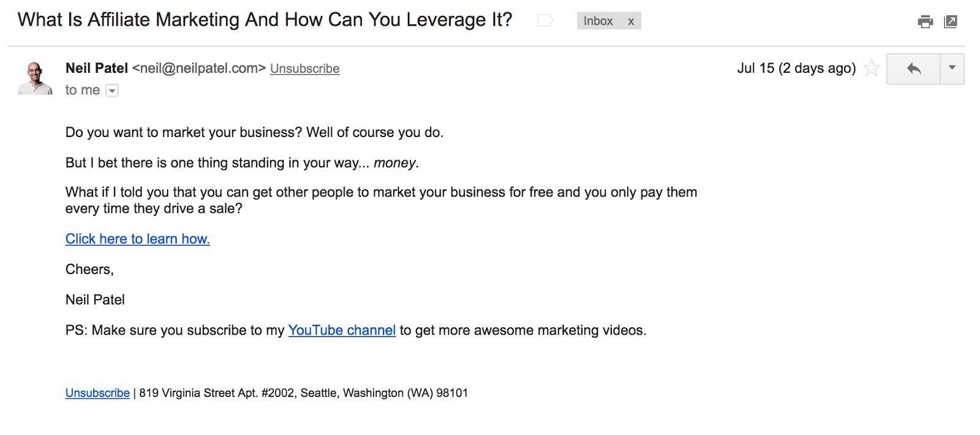
Task: Mark importance using tag icon beside subject
Action: point(545,21)
